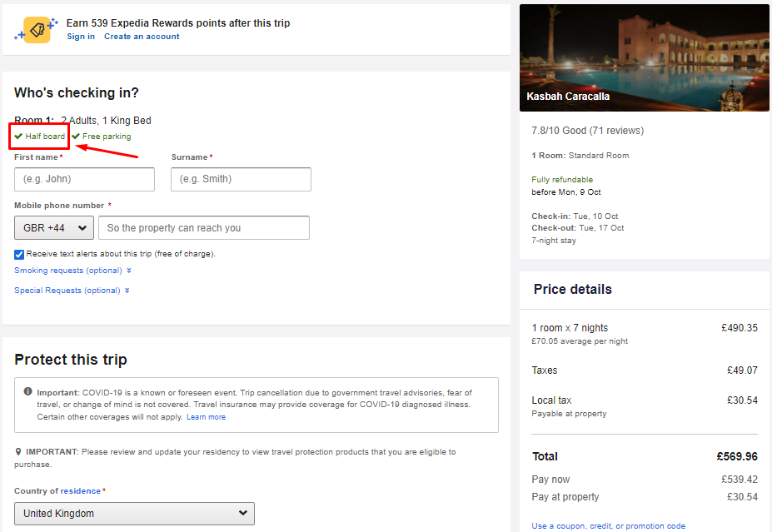Click the mobile phone number field
The height and width of the screenshot is (532, 772).
[x=204, y=228]
